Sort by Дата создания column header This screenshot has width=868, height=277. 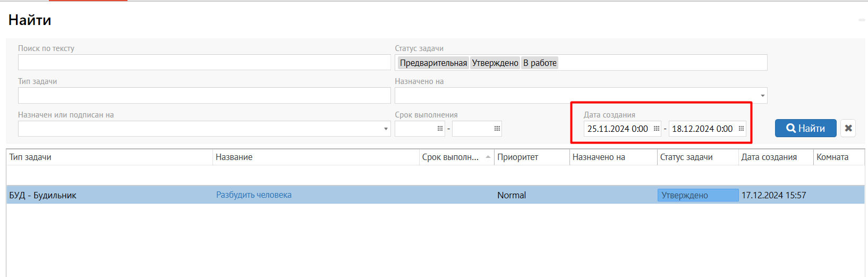pos(776,157)
